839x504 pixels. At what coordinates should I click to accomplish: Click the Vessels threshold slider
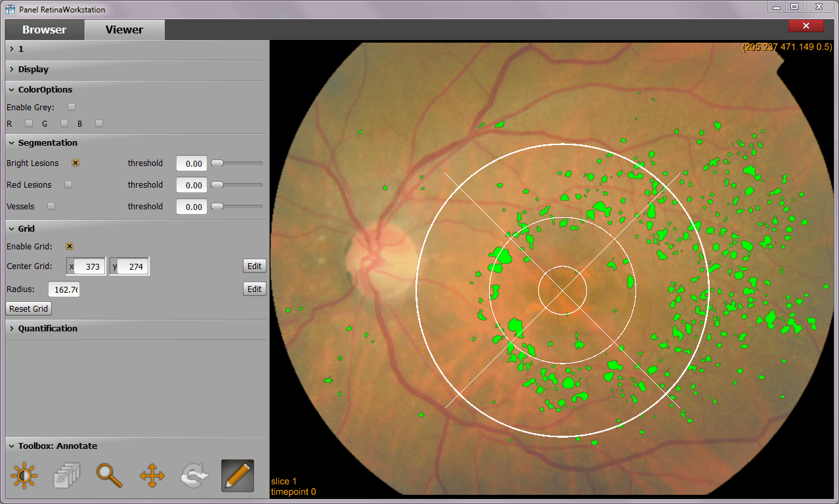point(236,206)
